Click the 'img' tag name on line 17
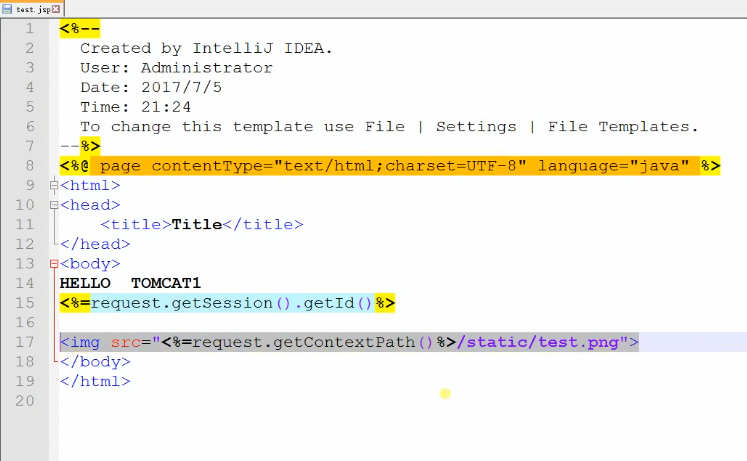Screen dimensions: 747x461 tap(85, 342)
